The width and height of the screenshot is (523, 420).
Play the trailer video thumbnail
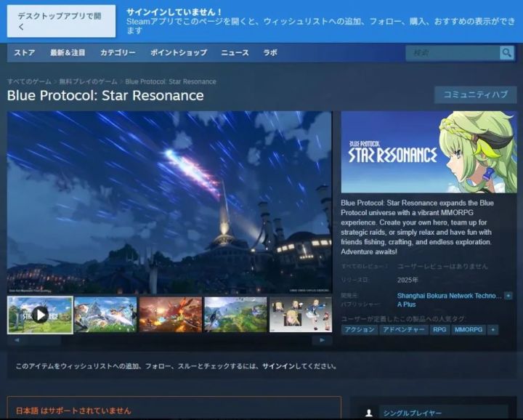pos(40,315)
